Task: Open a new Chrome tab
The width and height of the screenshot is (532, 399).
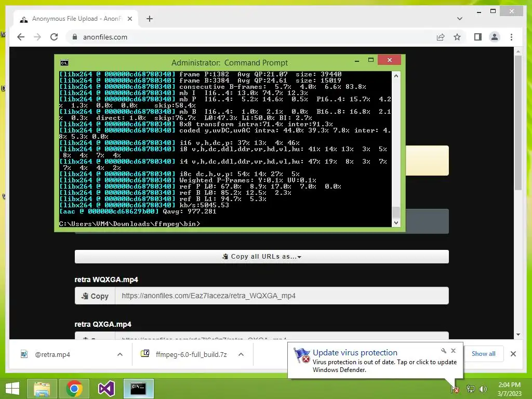Action: (x=150, y=19)
